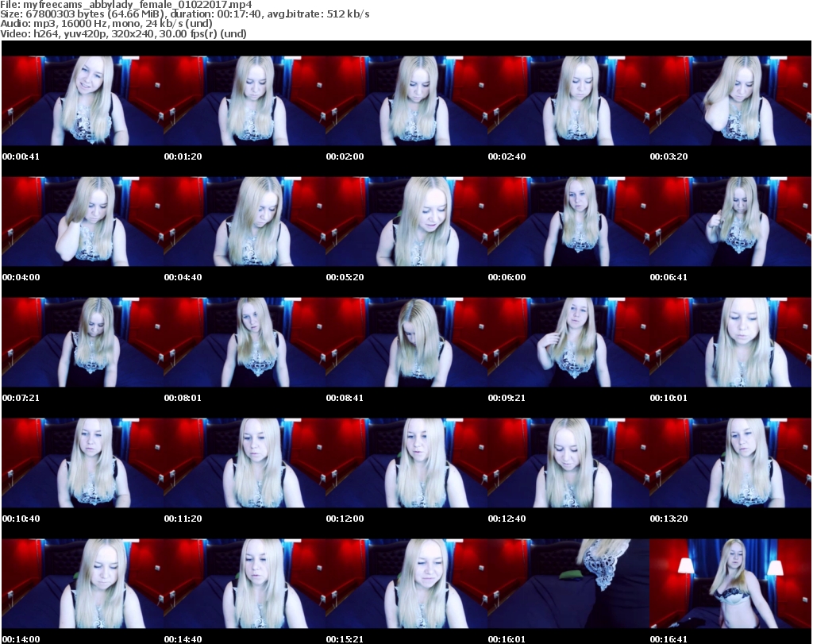Select the frame above timestamp 00:10:40
This screenshot has width=813, height=644.
coord(83,463)
